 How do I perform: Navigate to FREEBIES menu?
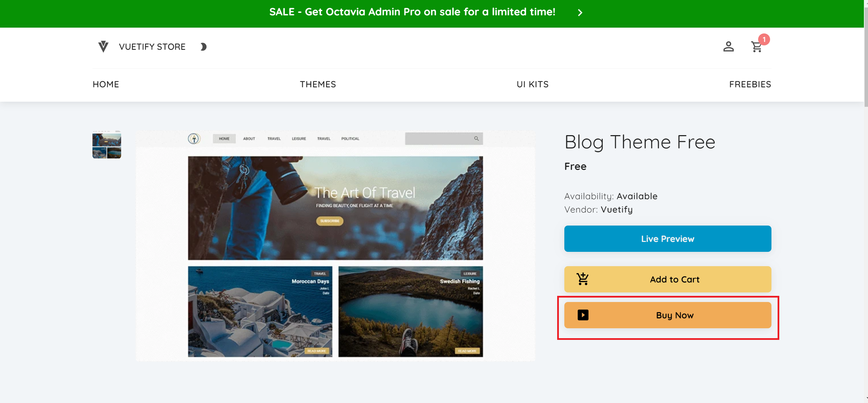point(750,84)
